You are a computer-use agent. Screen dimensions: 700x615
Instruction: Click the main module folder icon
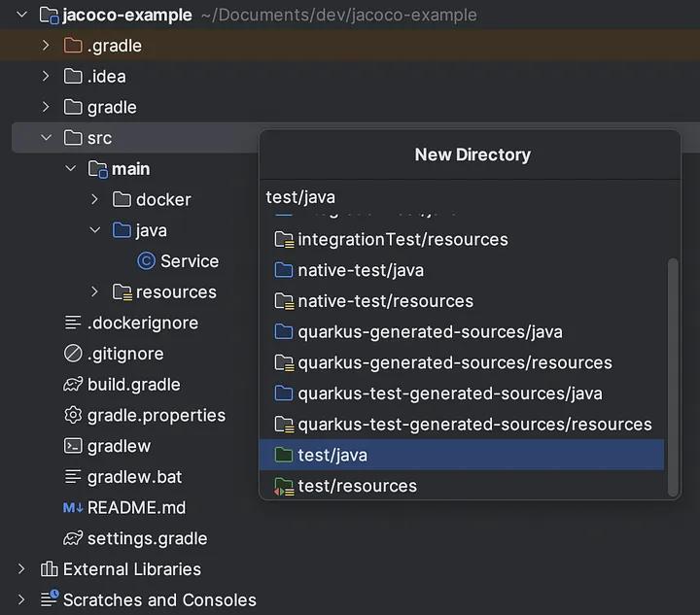pos(98,169)
